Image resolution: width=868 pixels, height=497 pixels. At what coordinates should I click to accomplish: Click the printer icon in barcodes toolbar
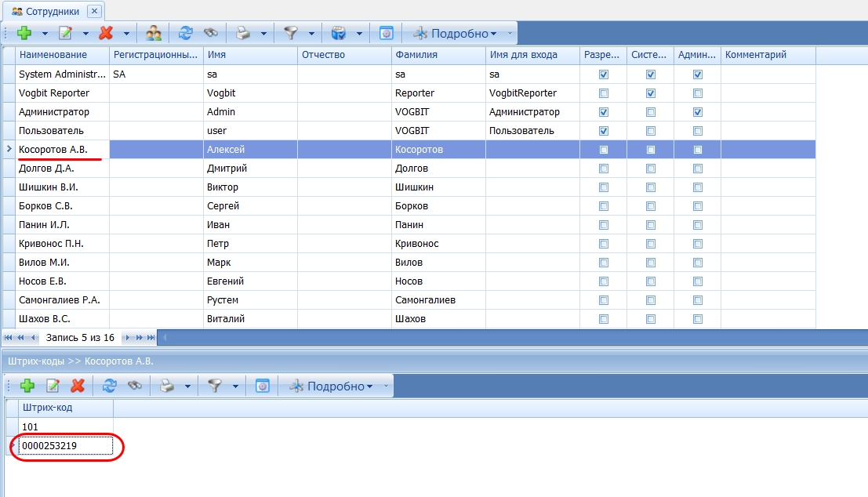(167, 386)
